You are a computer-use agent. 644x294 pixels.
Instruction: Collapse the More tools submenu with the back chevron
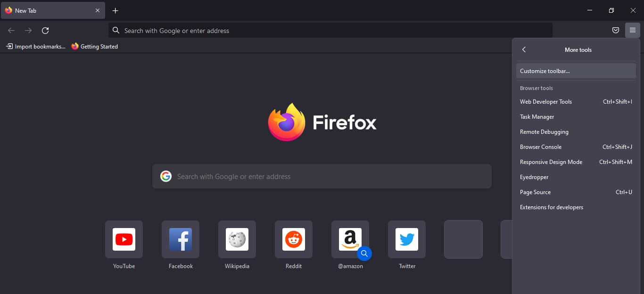[x=524, y=49]
